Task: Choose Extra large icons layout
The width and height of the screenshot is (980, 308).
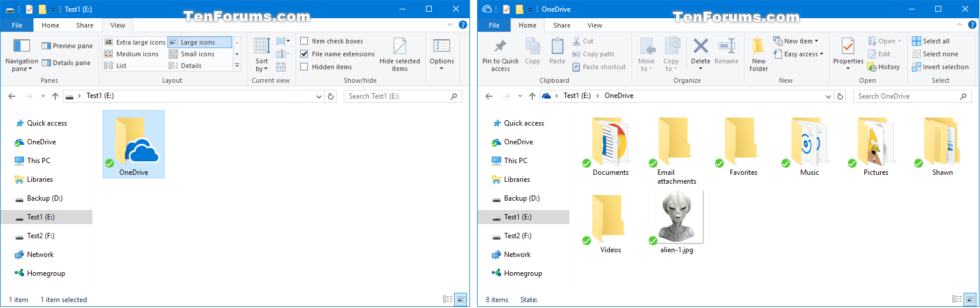Action: point(135,42)
